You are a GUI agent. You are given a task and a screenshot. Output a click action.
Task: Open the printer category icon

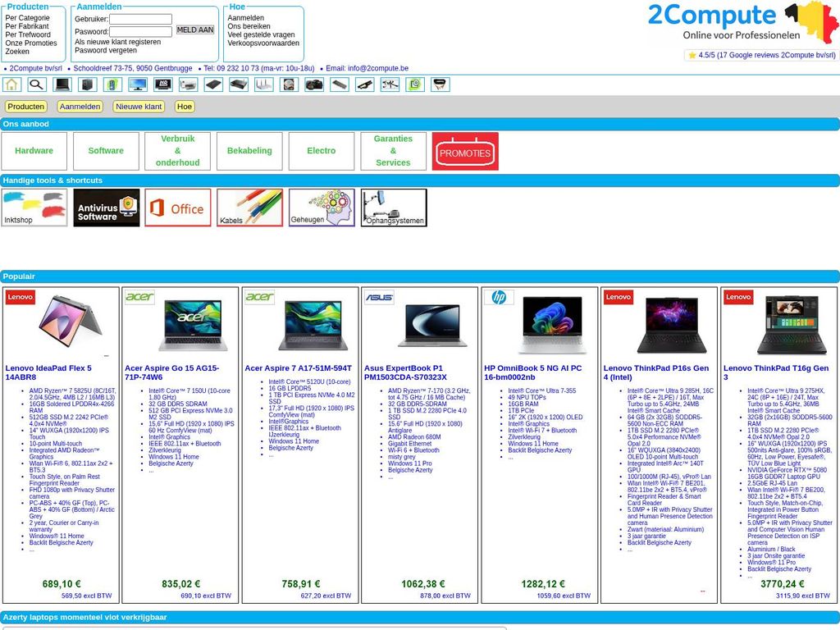188,84
